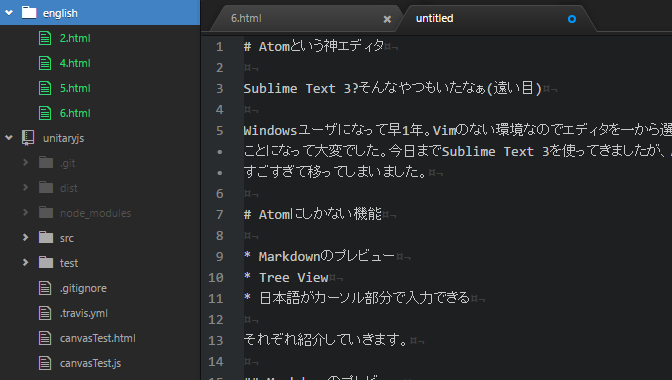Open the canvasTest.html file
This screenshot has height=380, width=672.
[98, 338]
